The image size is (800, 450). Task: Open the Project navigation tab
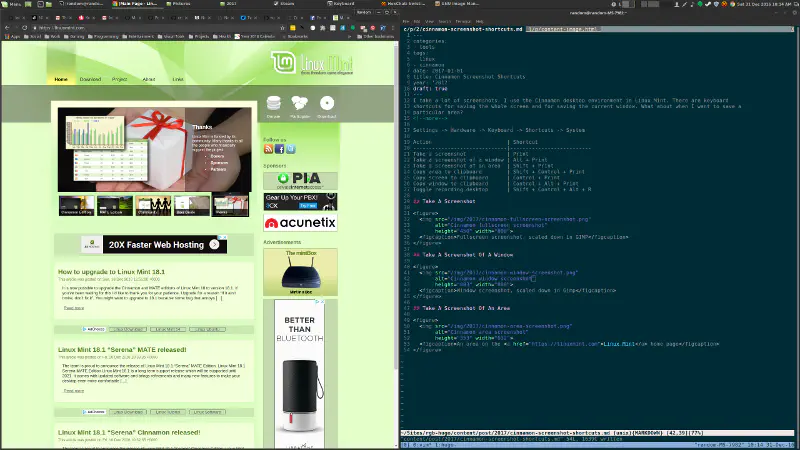pyautogui.click(x=119, y=79)
